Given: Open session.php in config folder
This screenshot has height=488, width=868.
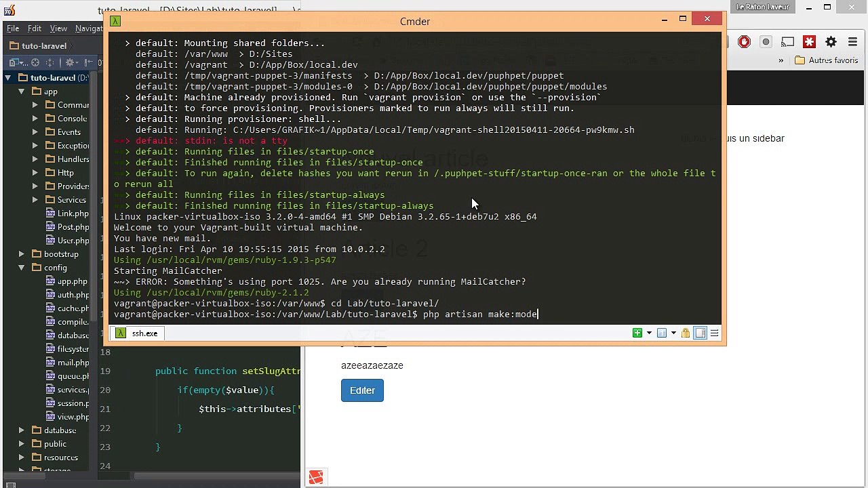Looking at the screenshot, I should [67, 403].
